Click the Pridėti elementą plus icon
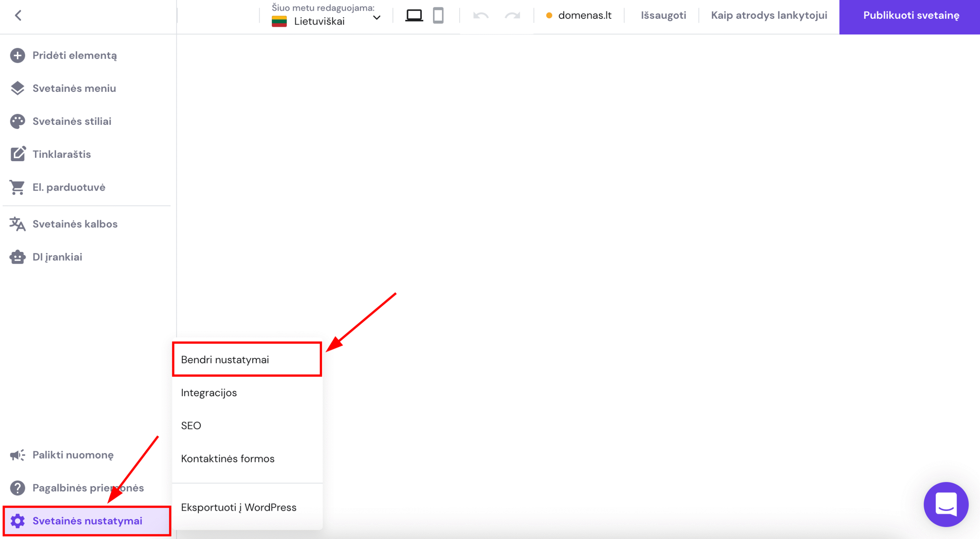 tap(18, 56)
